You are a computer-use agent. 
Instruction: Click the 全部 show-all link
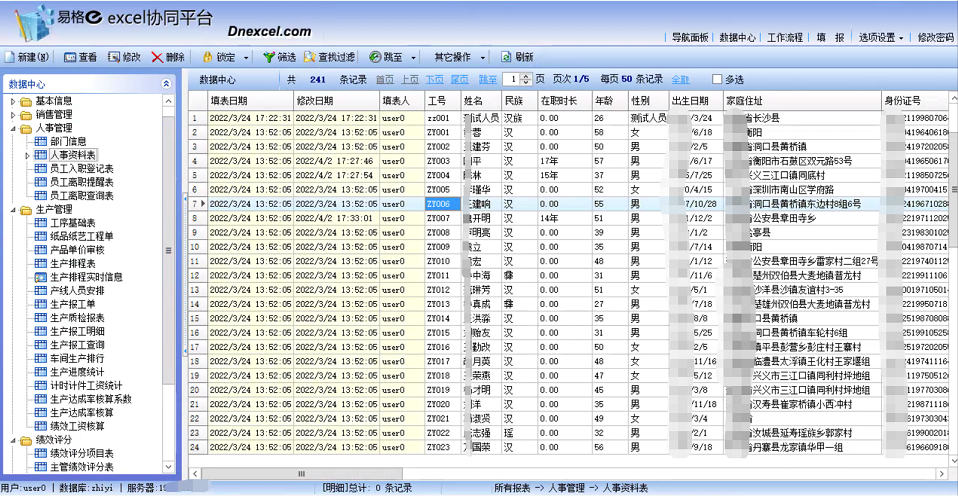680,79
